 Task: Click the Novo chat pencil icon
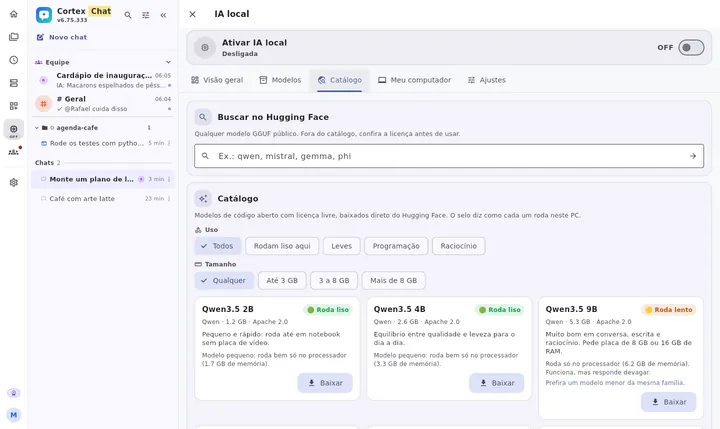pyautogui.click(x=40, y=37)
